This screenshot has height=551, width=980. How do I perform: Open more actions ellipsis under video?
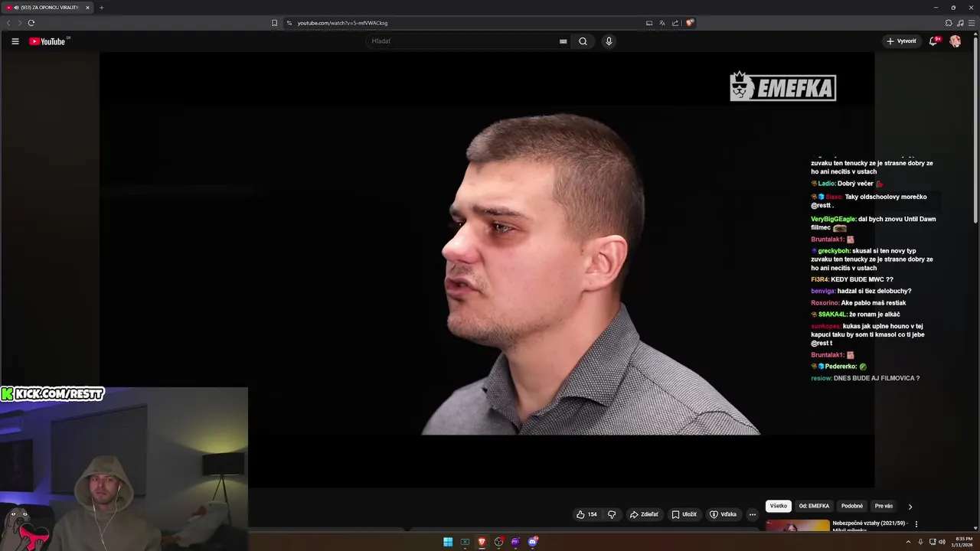tap(753, 514)
